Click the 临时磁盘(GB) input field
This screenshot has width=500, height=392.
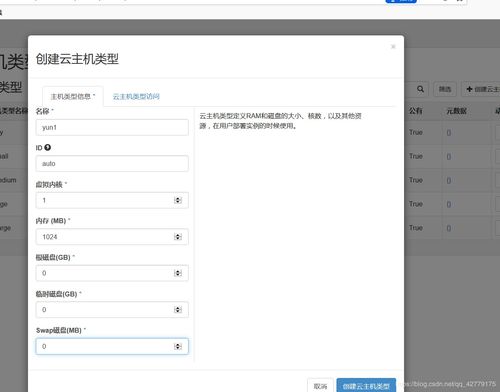[x=112, y=310]
